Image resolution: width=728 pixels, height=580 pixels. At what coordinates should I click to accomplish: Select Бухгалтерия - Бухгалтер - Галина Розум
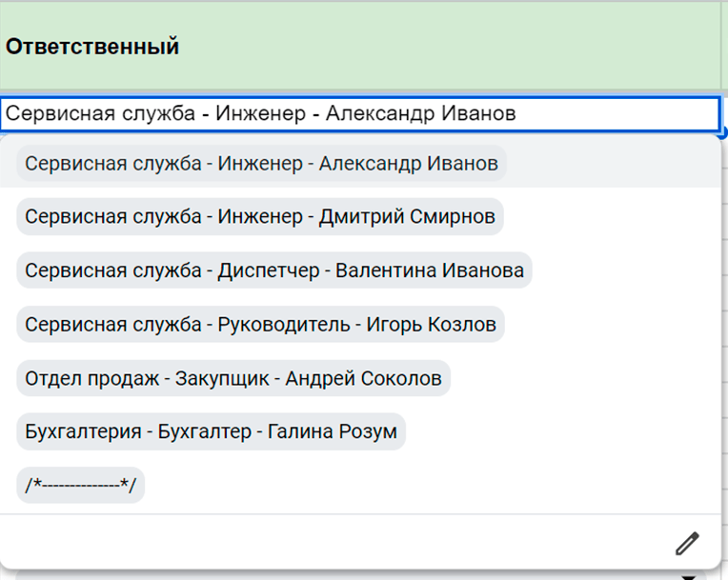pyautogui.click(x=211, y=431)
